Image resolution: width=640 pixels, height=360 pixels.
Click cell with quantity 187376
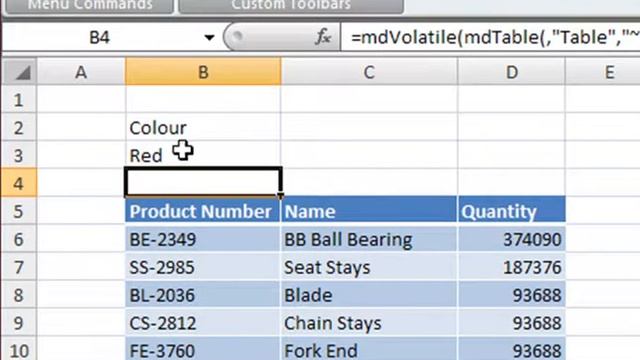(x=511, y=267)
